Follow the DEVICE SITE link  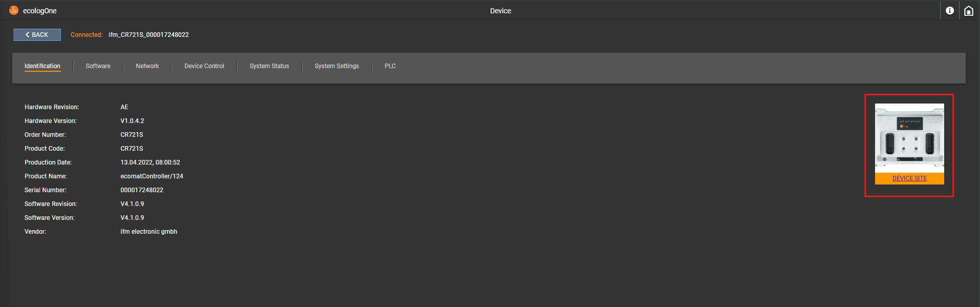click(909, 178)
